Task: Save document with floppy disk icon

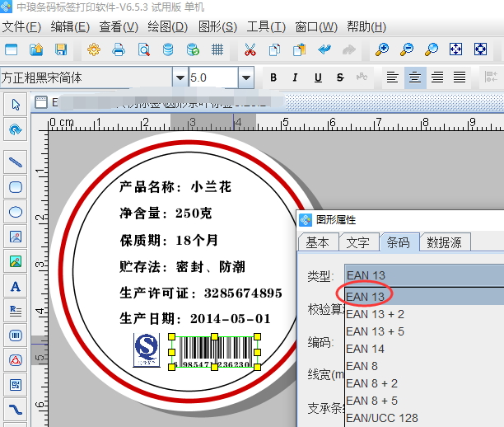Action: coord(61,50)
